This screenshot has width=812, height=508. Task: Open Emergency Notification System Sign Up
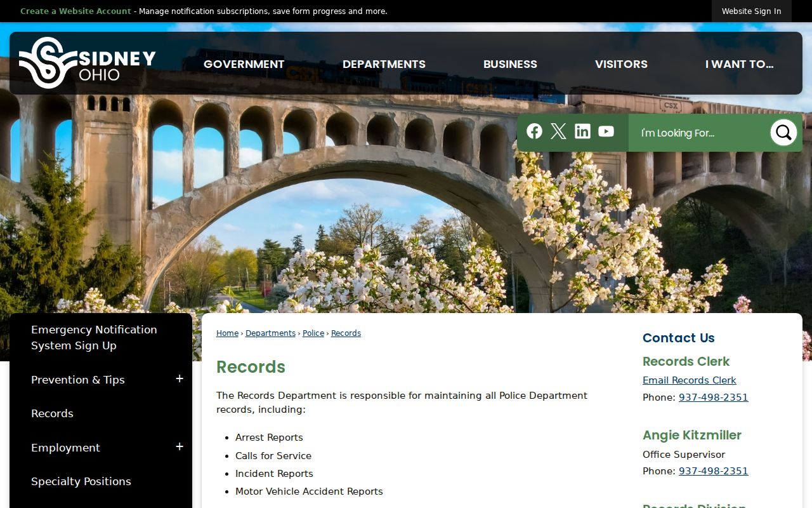coord(94,338)
